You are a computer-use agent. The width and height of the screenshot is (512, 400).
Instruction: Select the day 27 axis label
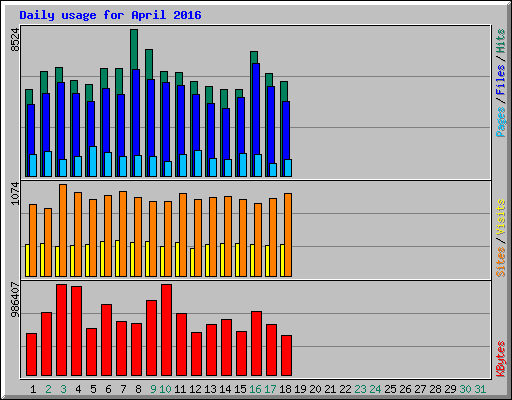coord(420,389)
